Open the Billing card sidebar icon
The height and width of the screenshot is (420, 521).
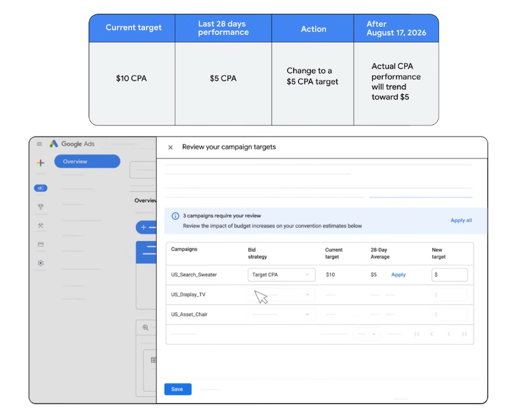[41, 244]
